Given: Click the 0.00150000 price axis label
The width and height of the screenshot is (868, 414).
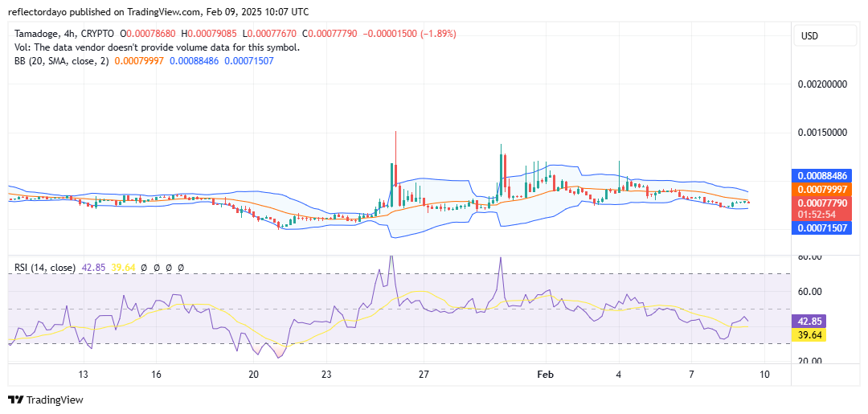Looking at the screenshot, I should (822, 133).
